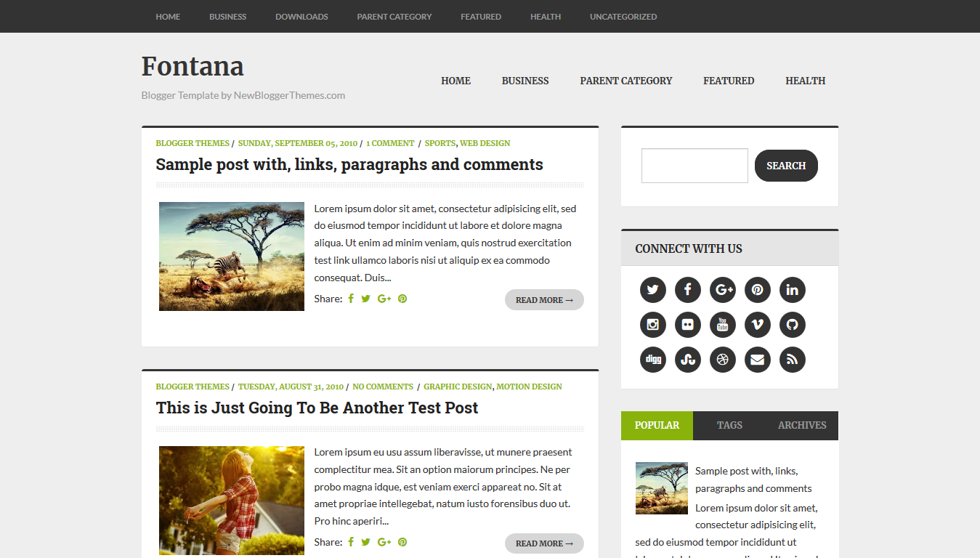Click Read More on first post
The height and width of the screenshot is (558, 980).
tap(544, 300)
